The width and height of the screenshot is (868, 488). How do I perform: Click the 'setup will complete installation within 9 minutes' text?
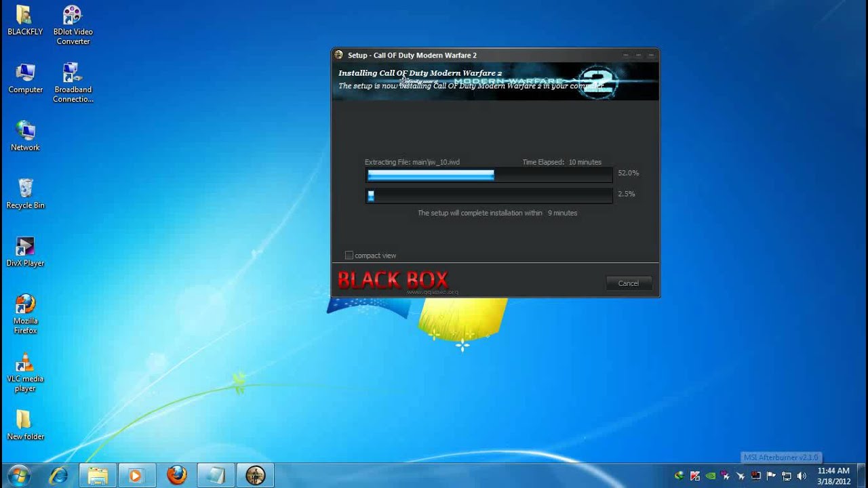point(497,213)
